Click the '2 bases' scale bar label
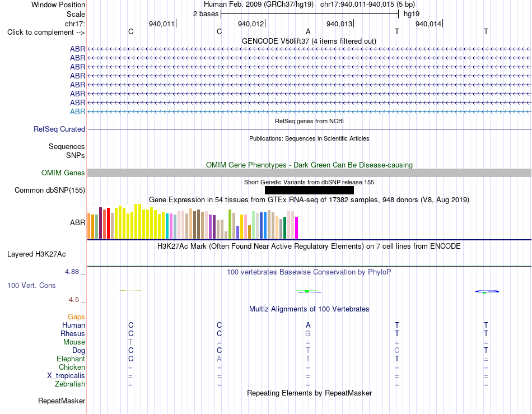 point(206,14)
